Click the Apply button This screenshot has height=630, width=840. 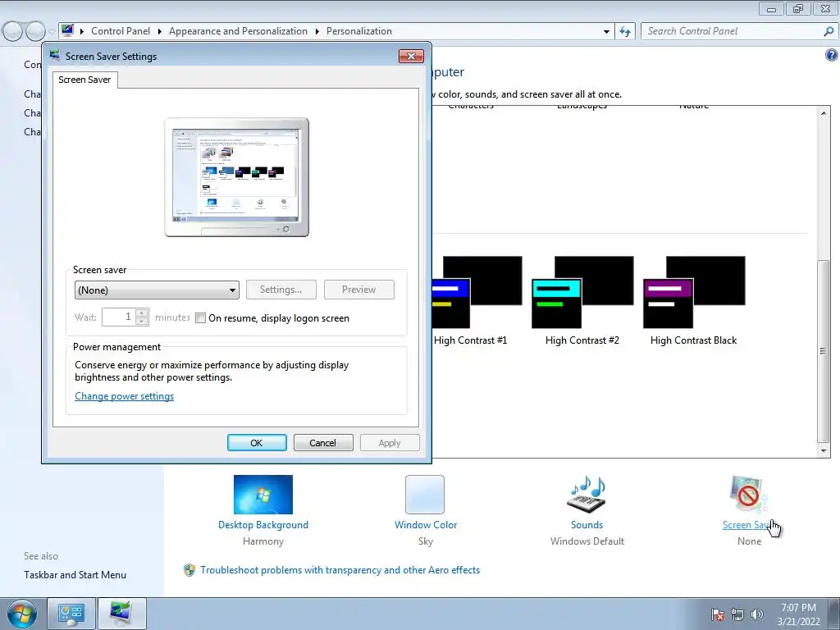click(390, 443)
